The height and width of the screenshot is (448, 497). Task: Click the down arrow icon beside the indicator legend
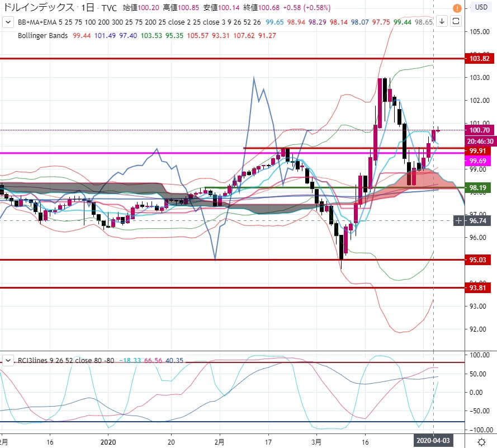442,21
